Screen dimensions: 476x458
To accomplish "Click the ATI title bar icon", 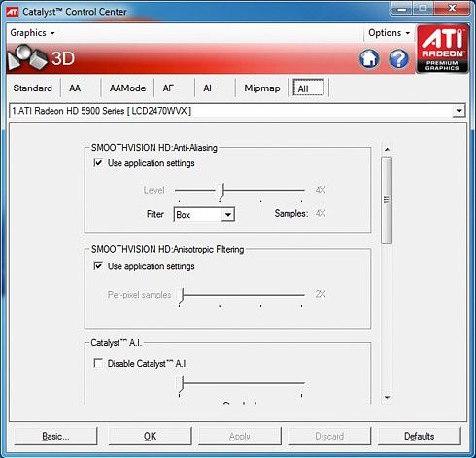I will pos(13,12).
